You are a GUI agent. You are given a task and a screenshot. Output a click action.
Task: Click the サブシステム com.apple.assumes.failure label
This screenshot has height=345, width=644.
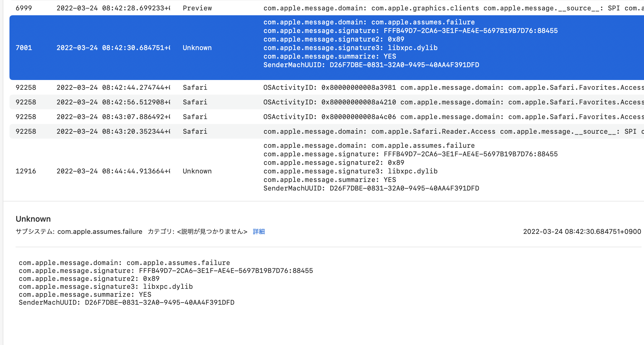[79, 232]
